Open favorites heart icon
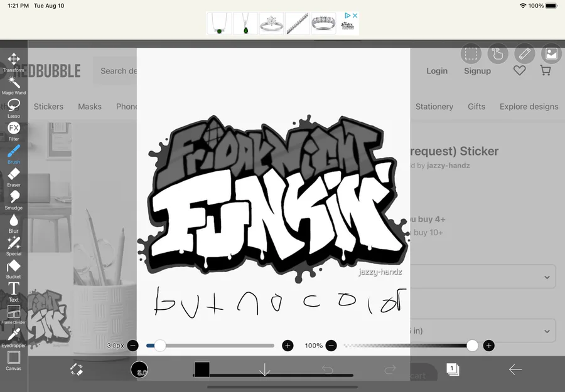Screen dimensions: 565x392 click(x=520, y=70)
